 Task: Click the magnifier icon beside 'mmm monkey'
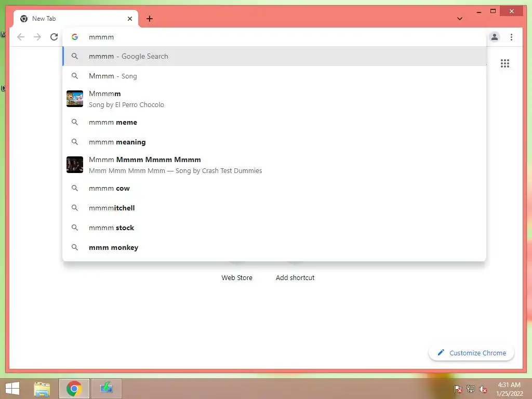pos(75,247)
